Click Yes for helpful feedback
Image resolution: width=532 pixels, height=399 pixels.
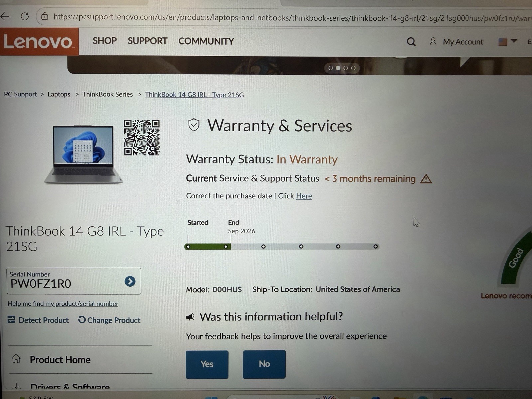coord(207,364)
